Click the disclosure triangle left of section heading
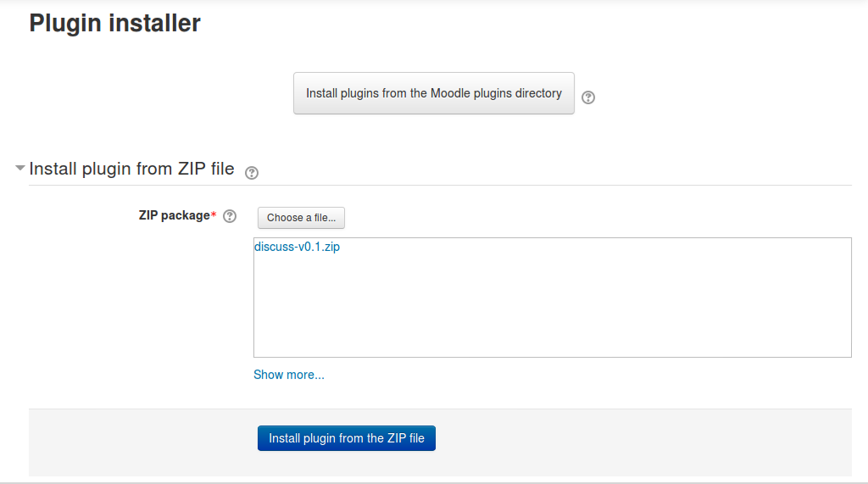Screen dimensions: 868x484 point(20,168)
